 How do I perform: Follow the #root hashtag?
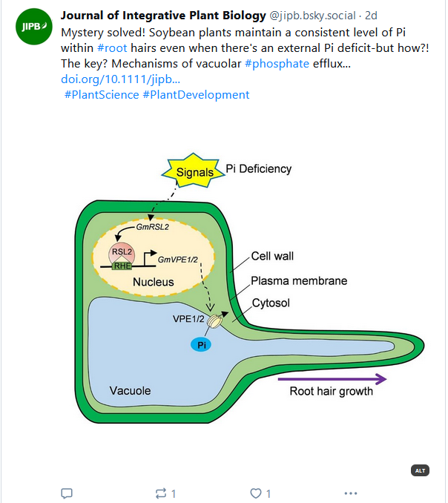(x=112, y=47)
